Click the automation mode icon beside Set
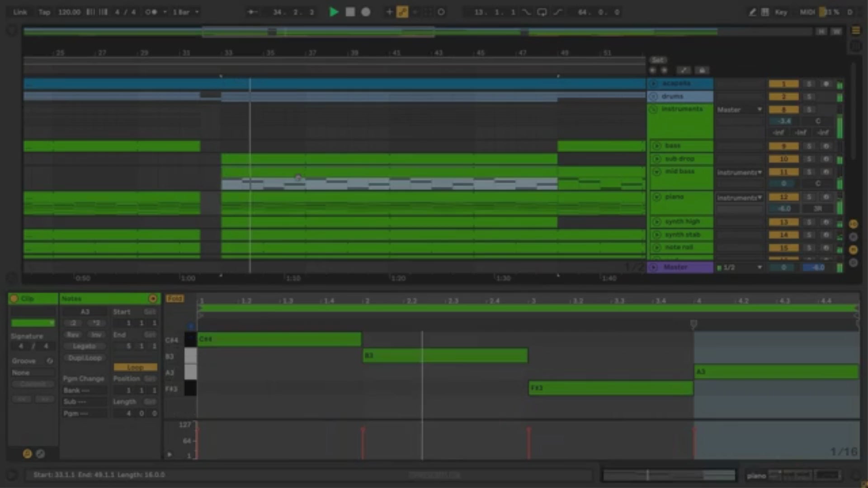Image resolution: width=868 pixels, height=488 pixels. 684,70
